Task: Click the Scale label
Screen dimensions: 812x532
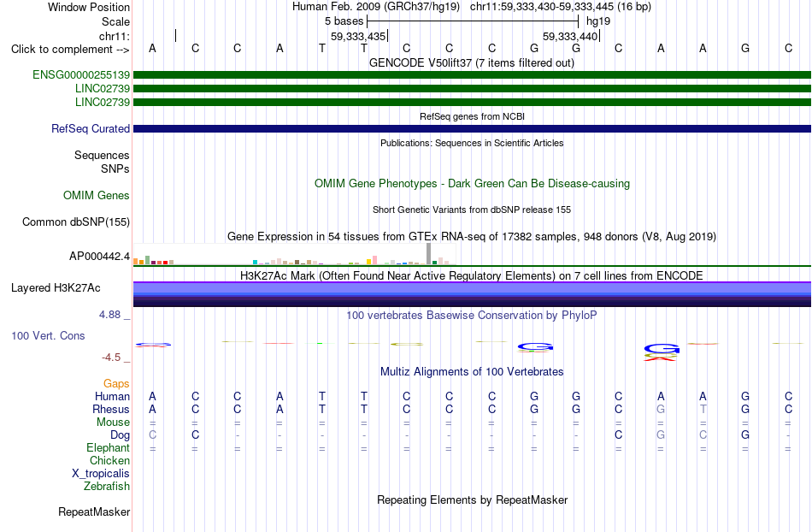Action: [116, 21]
